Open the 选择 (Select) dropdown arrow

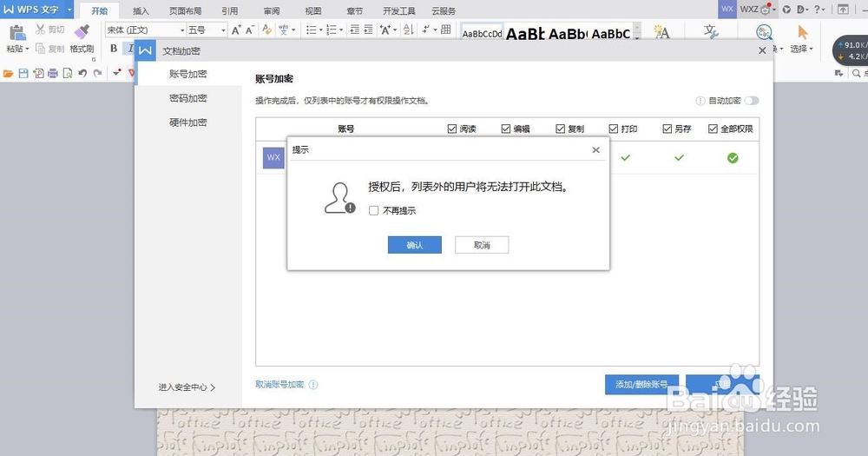click(812, 49)
